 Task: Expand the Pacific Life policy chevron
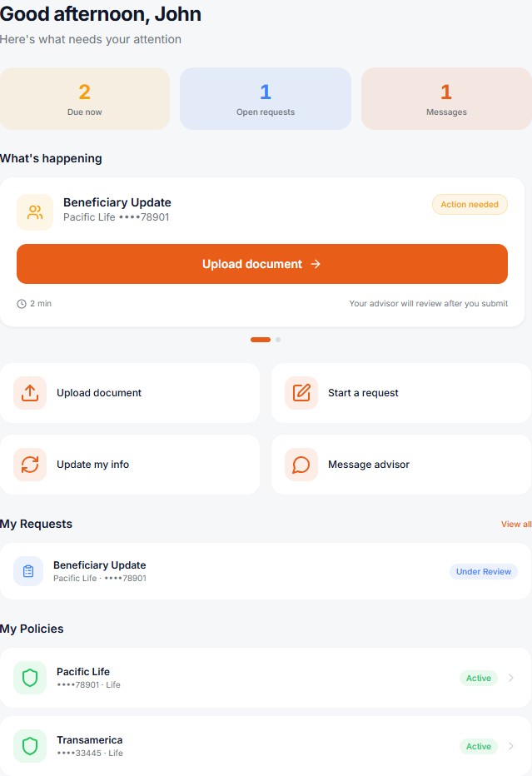[x=510, y=678]
